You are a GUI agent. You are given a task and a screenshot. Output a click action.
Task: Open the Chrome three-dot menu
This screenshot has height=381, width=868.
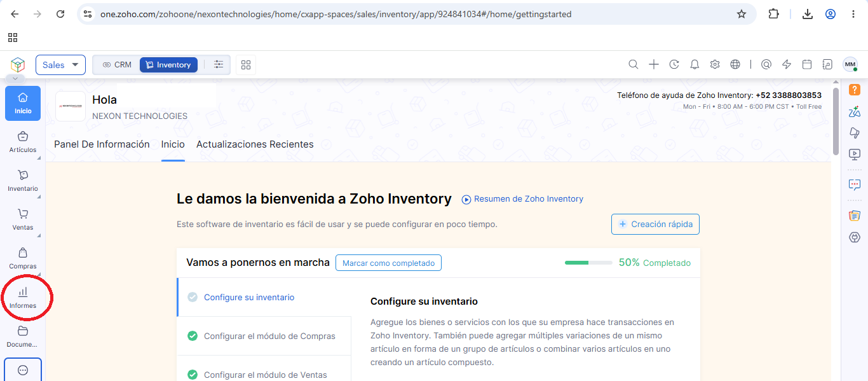[x=853, y=14]
